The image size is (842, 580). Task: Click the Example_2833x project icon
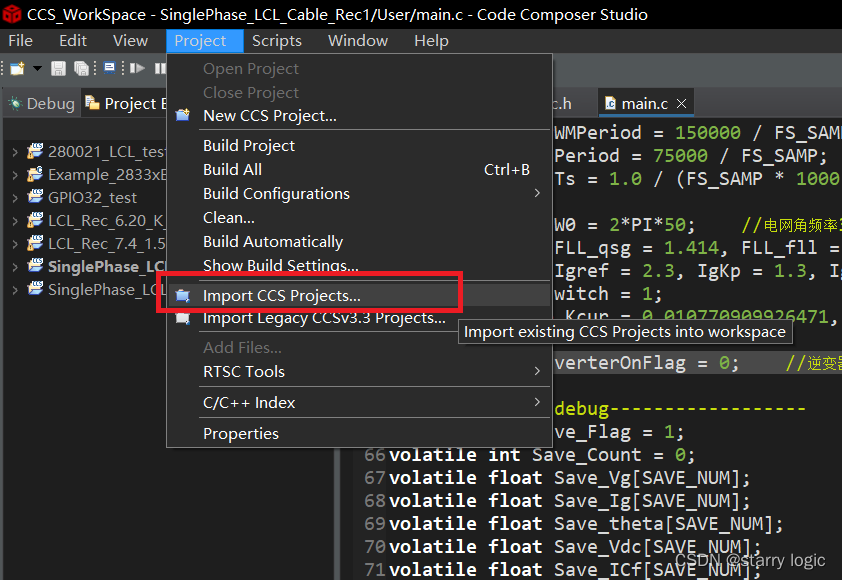pyautogui.click(x=35, y=174)
